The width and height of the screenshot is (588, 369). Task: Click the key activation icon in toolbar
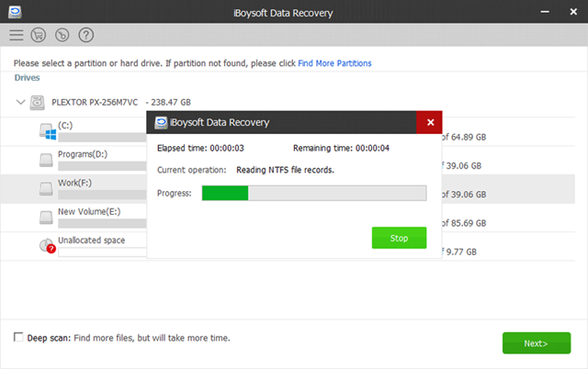[62, 35]
